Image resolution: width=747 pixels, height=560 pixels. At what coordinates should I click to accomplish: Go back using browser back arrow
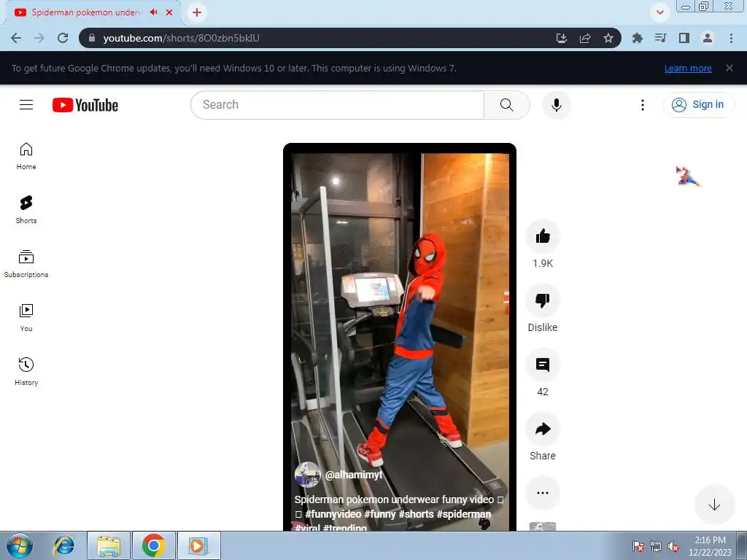click(16, 38)
